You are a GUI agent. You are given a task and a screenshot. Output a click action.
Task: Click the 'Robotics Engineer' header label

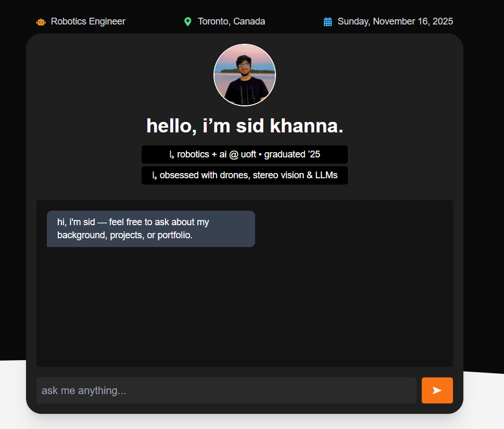pyautogui.click(x=87, y=21)
